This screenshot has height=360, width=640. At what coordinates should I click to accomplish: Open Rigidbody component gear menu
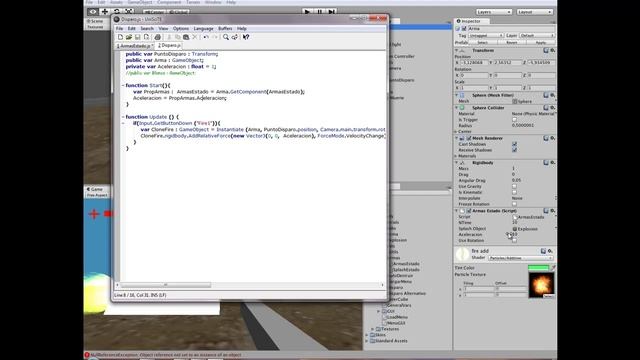point(552,162)
